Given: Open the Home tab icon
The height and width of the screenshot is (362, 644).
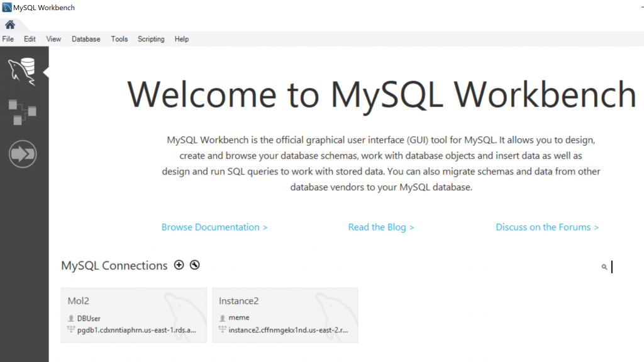Looking at the screenshot, I should click(10, 25).
